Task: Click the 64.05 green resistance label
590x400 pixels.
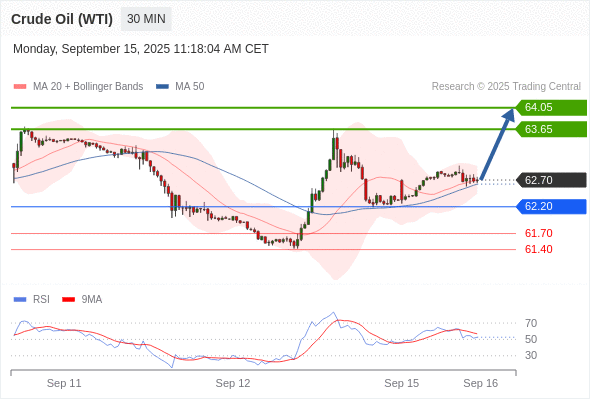Action: (x=551, y=108)
